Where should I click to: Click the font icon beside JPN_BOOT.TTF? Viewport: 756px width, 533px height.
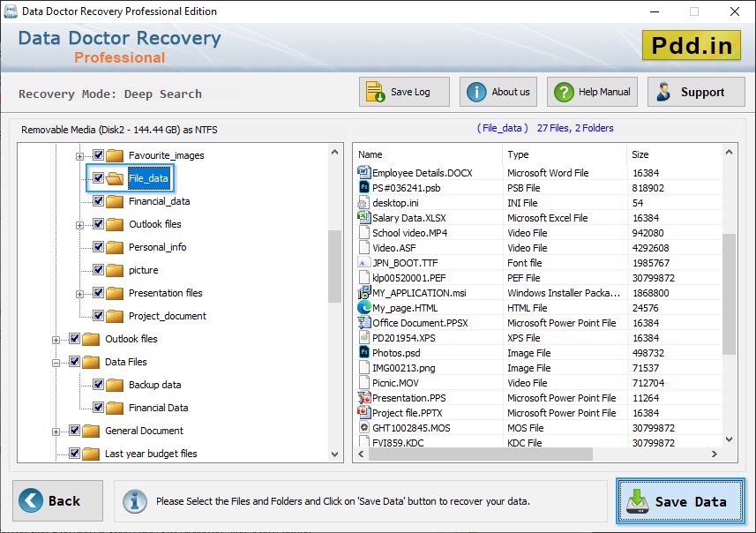point(363,263)
